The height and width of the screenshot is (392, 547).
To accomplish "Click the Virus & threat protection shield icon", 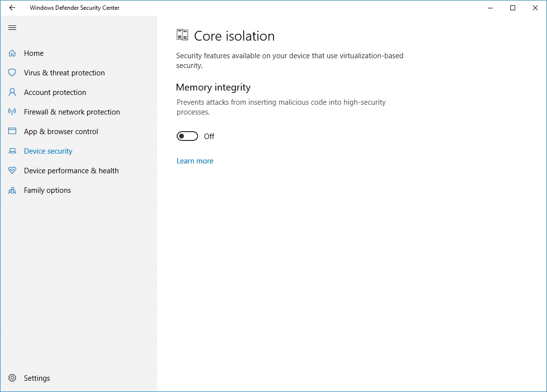I will click(x=12, y=73).
